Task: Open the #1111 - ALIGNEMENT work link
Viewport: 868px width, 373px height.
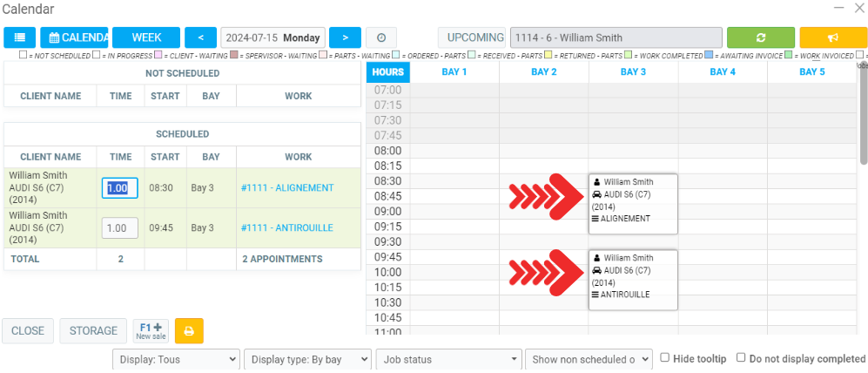Action: point(286,187)
